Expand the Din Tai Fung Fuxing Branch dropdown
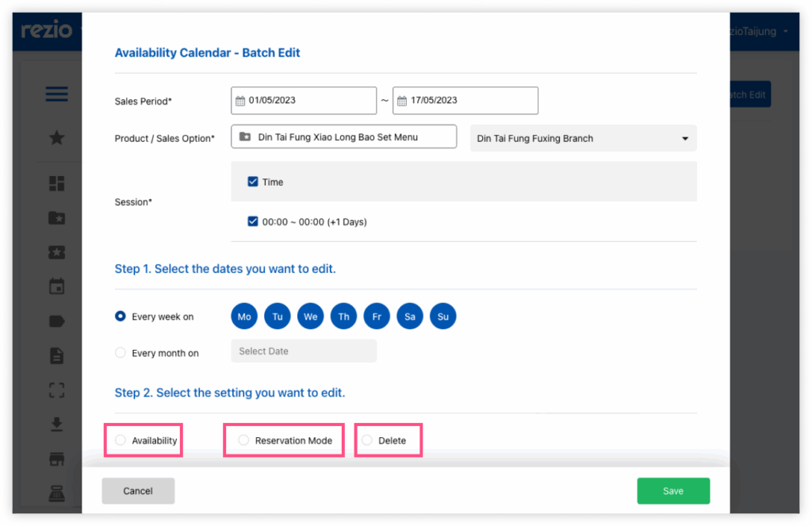The image size is (812, 526). pos(583,138)
